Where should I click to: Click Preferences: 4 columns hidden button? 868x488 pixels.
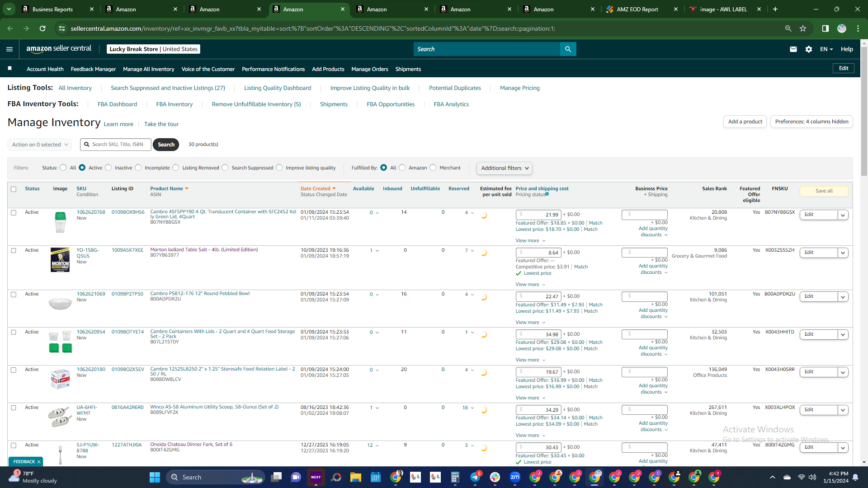tap(812, 122)
